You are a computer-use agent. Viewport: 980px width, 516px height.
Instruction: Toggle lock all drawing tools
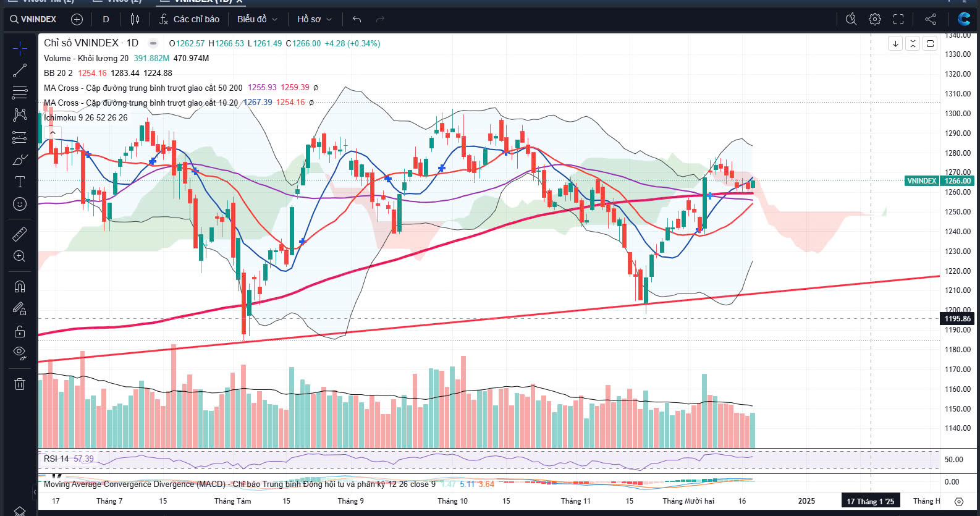[x=20, y=331]
